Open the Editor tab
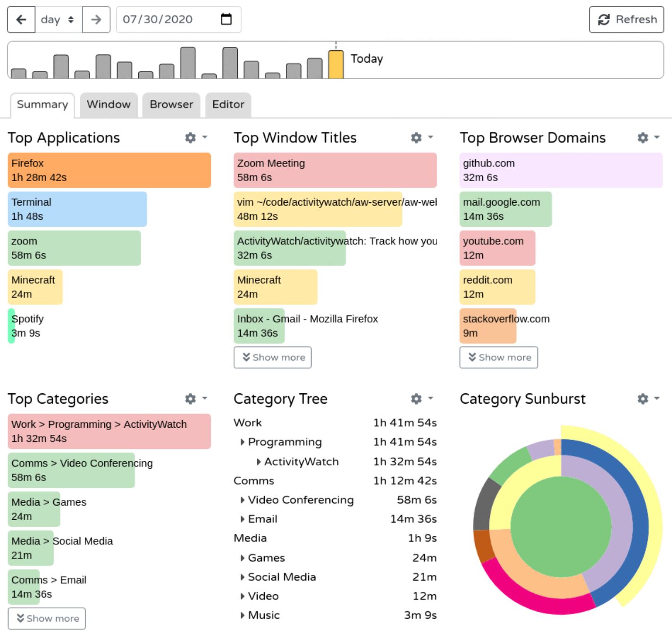672x639 pixels. coord(228,105)
